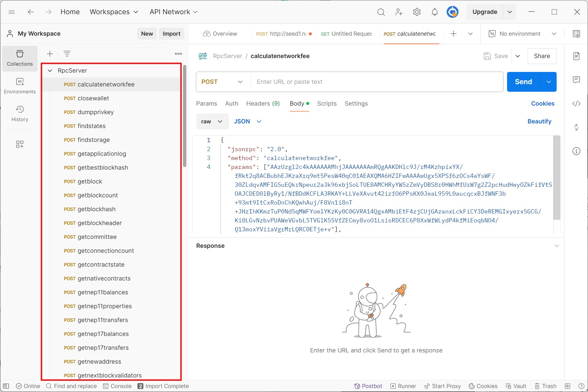The width and height of the screenshot is (588, 392).
Task: Switch to the GET Untitled Request tab
Action: (347, 34)
